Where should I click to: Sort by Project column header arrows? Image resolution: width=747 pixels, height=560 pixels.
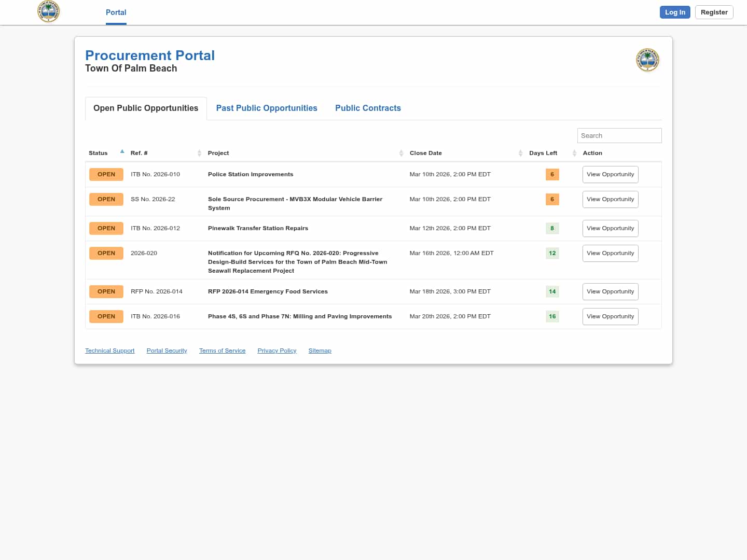tap(401, 153)
